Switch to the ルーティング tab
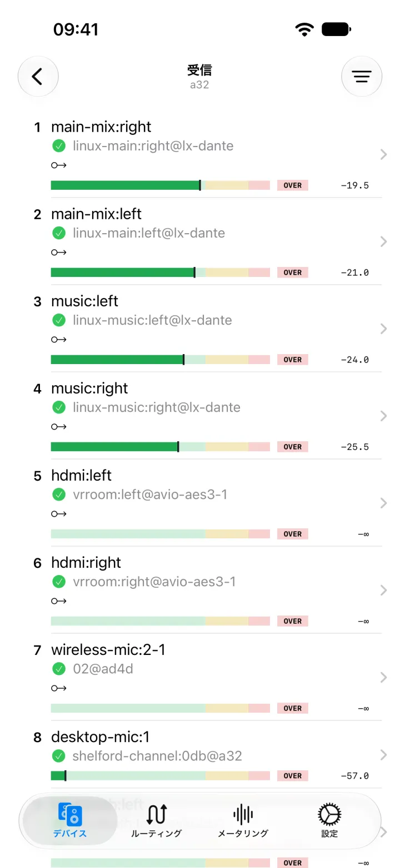Image resolution: width=400 pixels, height=868 pixels. tap(157, 821)
